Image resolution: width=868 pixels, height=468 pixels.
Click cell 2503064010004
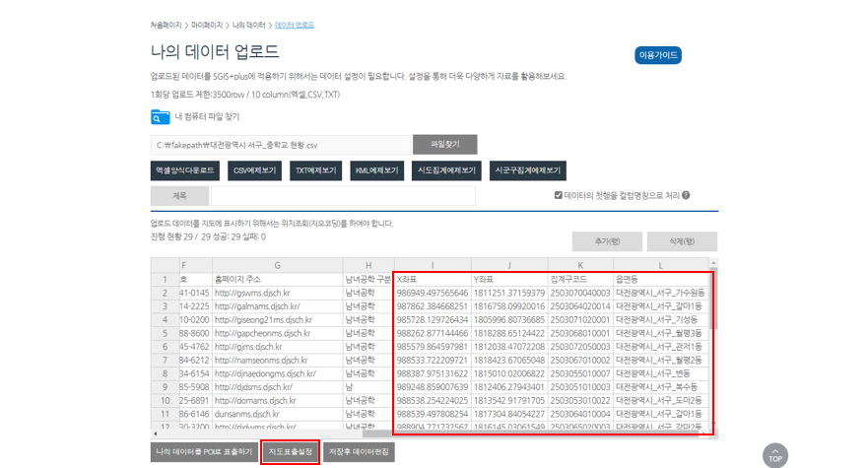(x=580, y=414)
